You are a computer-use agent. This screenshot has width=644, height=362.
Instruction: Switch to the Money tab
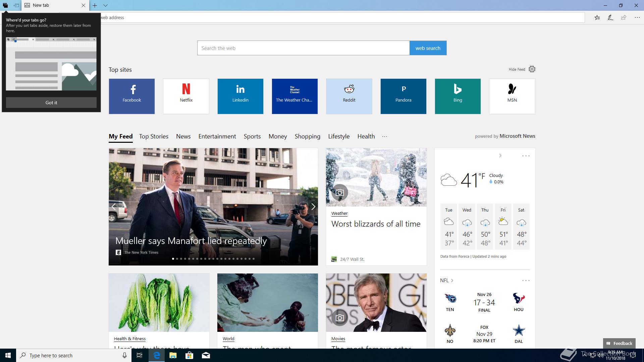click(278, 136)
